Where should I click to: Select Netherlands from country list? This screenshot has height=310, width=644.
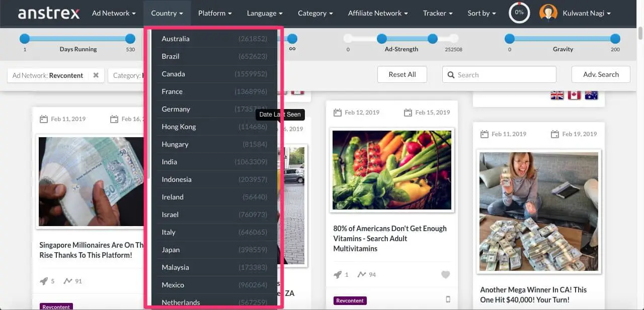pos(214,302)
